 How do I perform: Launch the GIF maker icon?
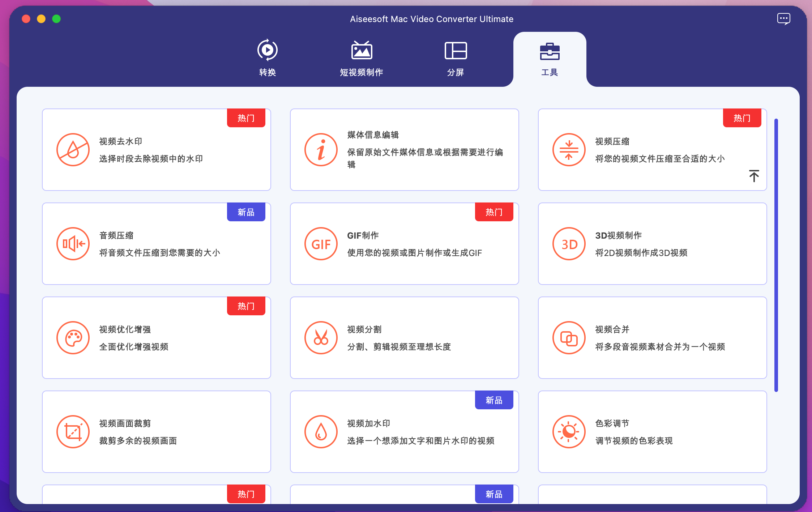pos(321,244)
